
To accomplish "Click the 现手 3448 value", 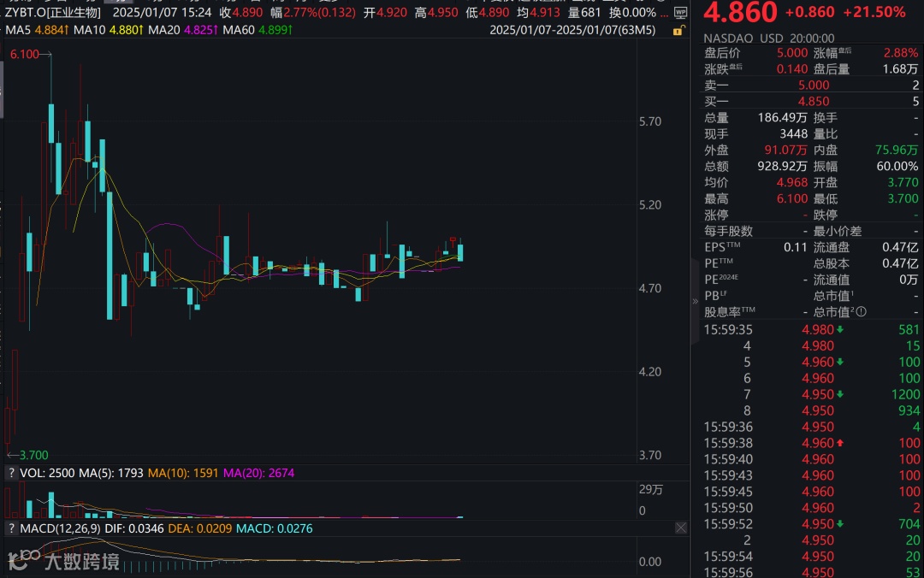I will tap(793, 133).
